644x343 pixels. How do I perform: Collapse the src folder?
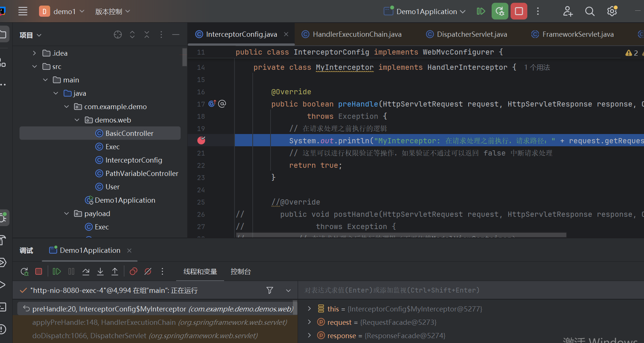pos(35,66)
